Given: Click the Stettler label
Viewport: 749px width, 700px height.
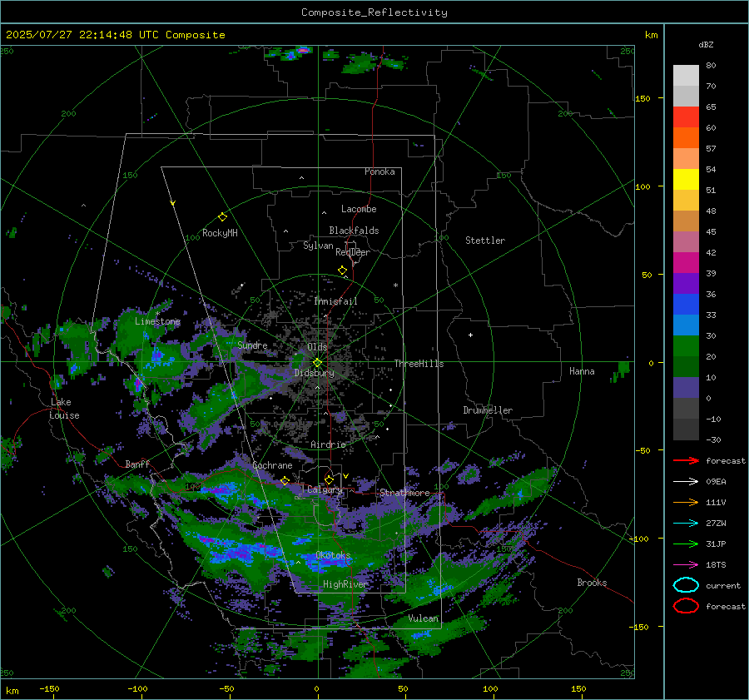Looking at the screenshot, I should (x=485, y=241).
